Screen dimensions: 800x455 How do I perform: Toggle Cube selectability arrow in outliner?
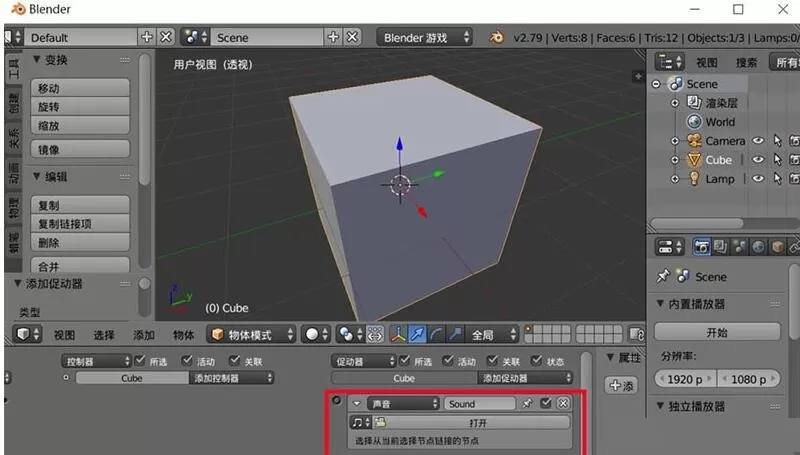click(x=777, y=160)
